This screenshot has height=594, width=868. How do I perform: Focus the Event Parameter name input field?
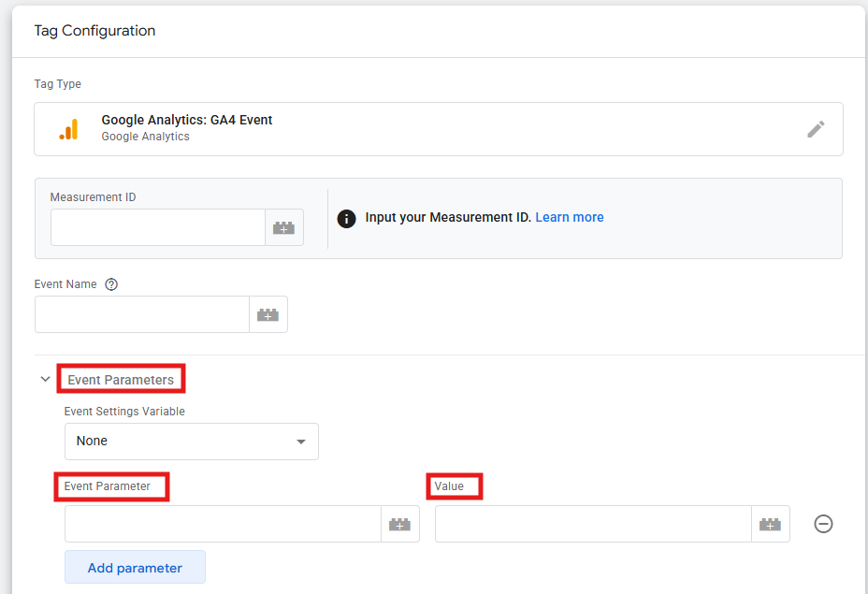click(x=223, y=524)
